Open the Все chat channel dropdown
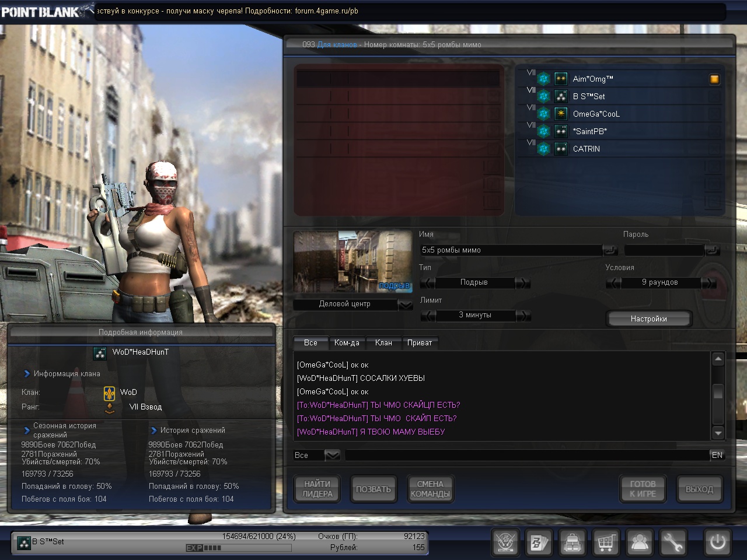The height and width of the screenshot is (560, 747). [332, 455]
